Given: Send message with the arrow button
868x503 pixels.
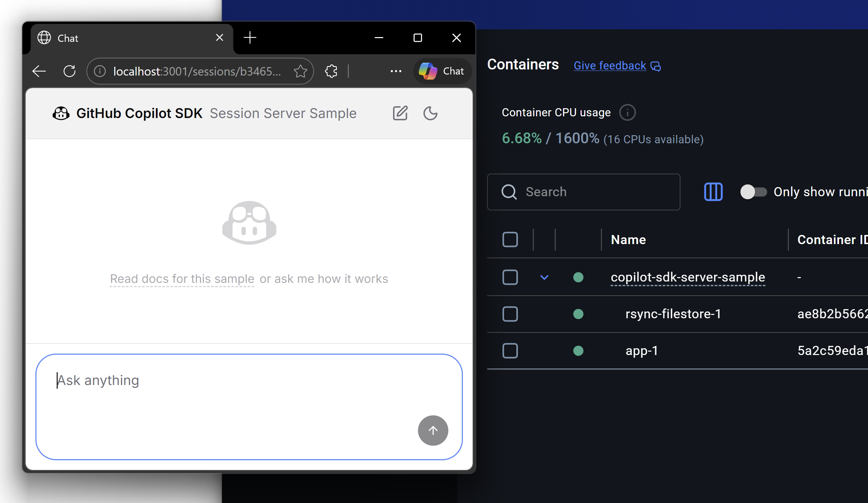Looking at the screenshot, I should [433, 431].
